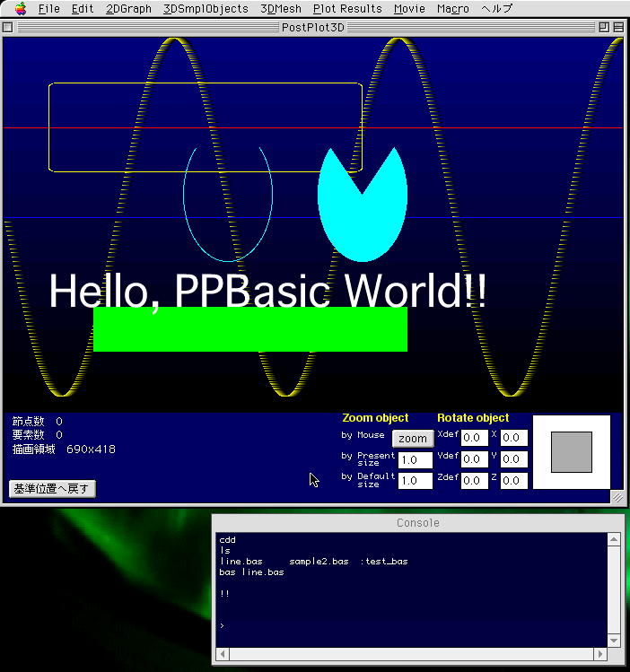
Task: Click the by Default size input field
Action: (416, 480)
